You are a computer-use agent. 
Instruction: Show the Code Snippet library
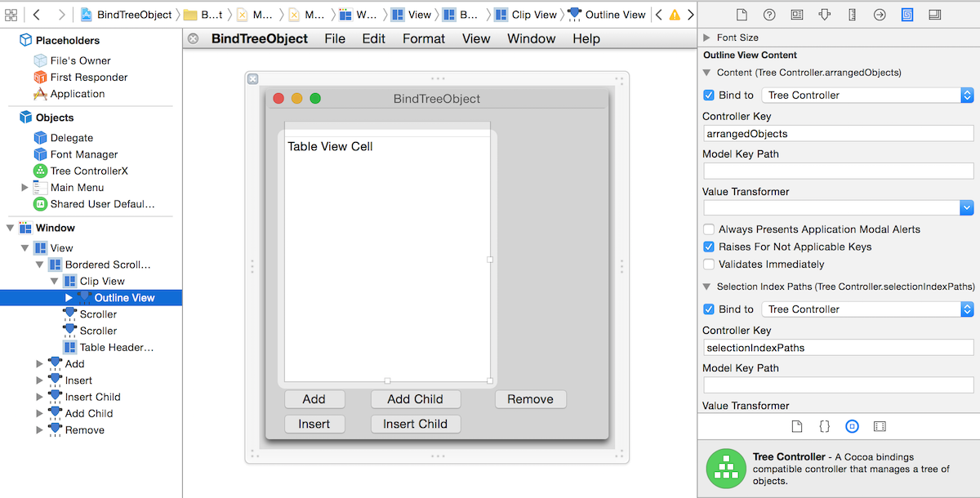(824, 425)
